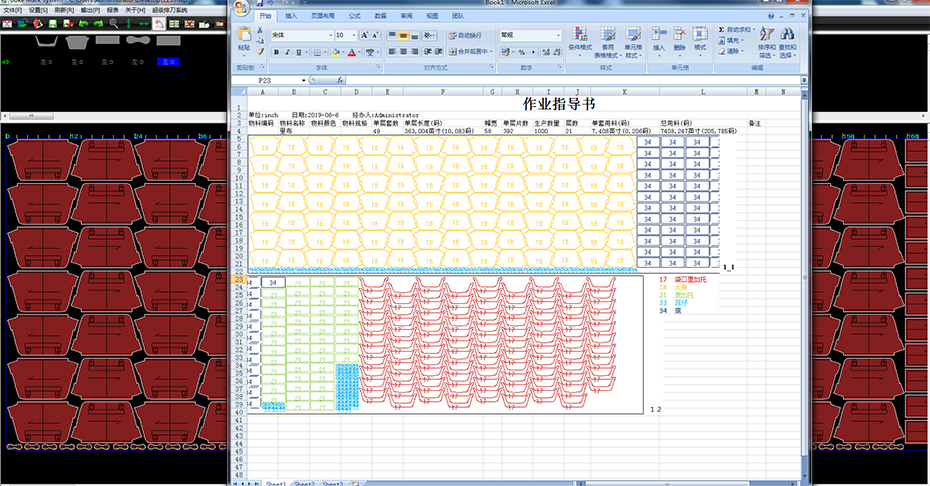
Task: Toggle Italic formatting in the ribbon
Action: 286,52
